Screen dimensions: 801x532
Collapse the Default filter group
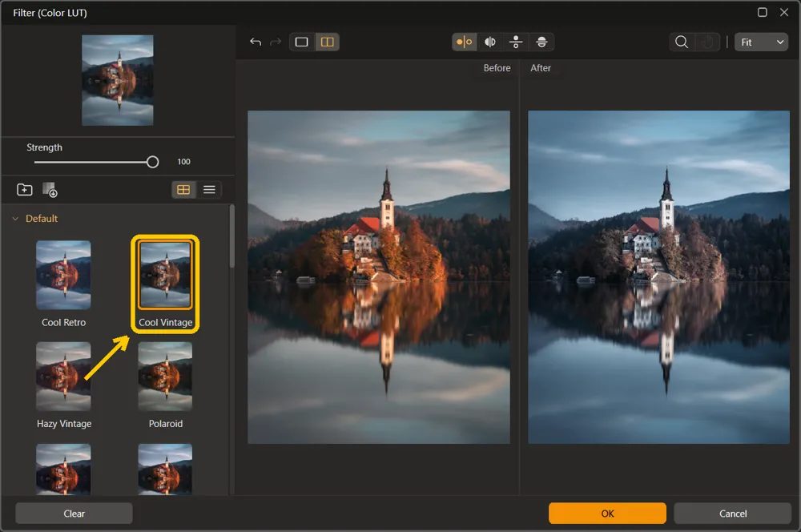[x=15, y=219]
